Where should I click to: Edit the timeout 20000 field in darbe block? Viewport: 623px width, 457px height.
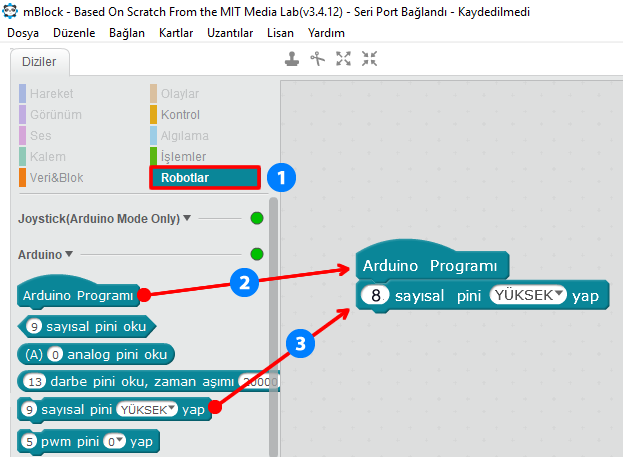point(259,381)
